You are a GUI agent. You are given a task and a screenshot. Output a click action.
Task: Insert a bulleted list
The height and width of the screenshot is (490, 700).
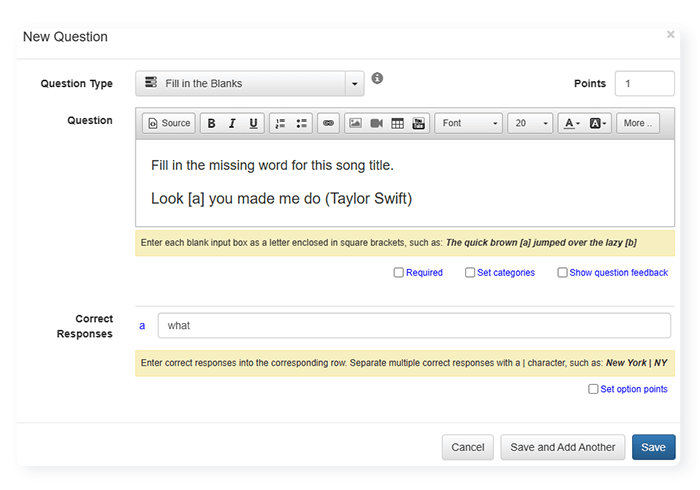pyautogui.click(x=302, y=123)
